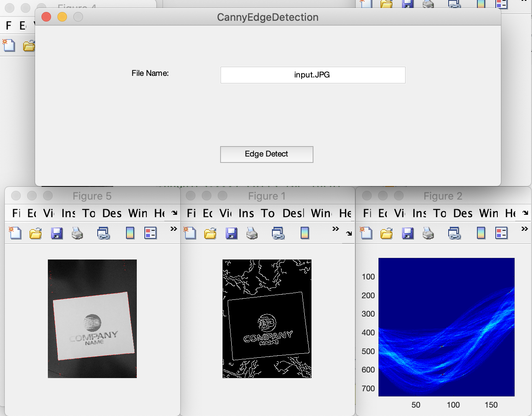Image resolution: width=532 pixels, height=416 pixels.
Task: Expand Figure 2 toolbar overflow chevron
Action: [x=524, y=229]
